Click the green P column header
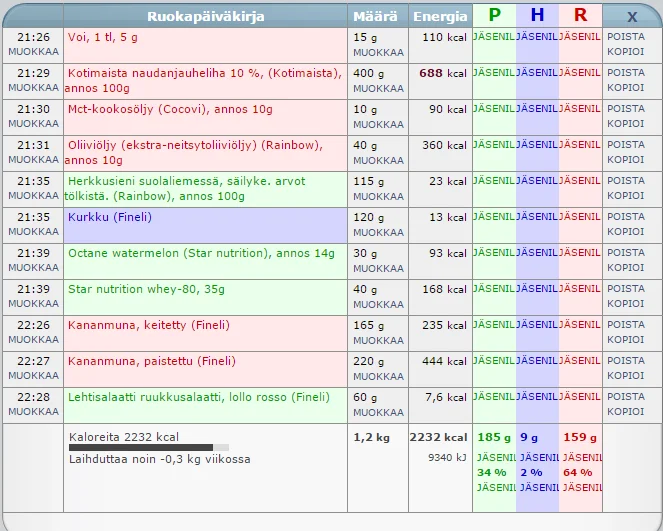The width and height of the screenshot is (663, 531). 494,15
